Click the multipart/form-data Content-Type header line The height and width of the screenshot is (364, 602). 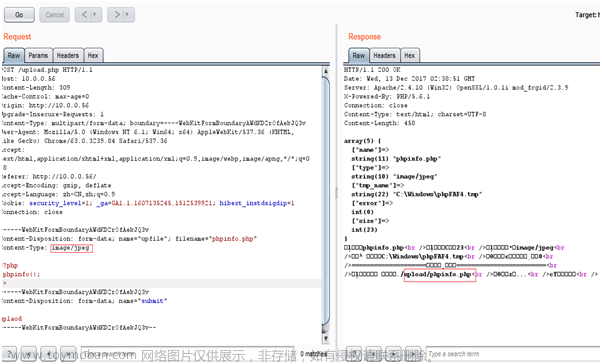[154, 123]
